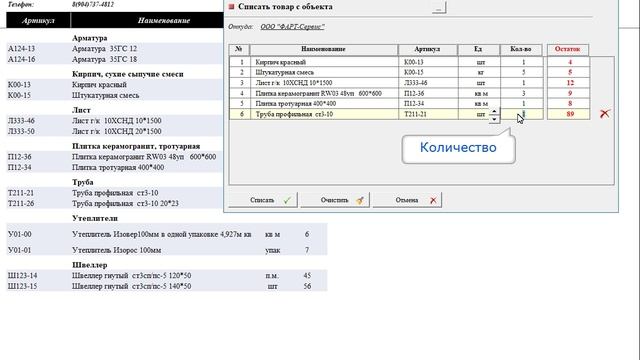Select Плитка керамогранит RW03 row in dialog table
640x360 pixels.
coord(386,93)
